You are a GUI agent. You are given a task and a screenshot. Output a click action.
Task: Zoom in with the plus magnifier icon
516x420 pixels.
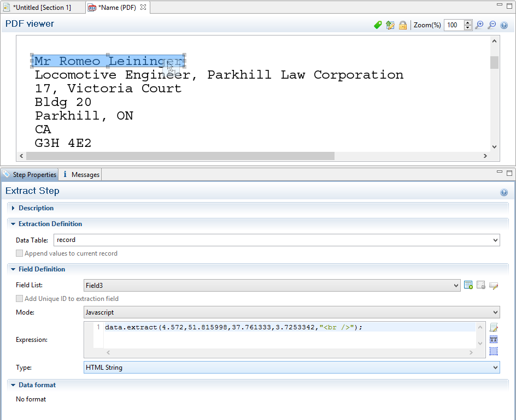point(479,25)
